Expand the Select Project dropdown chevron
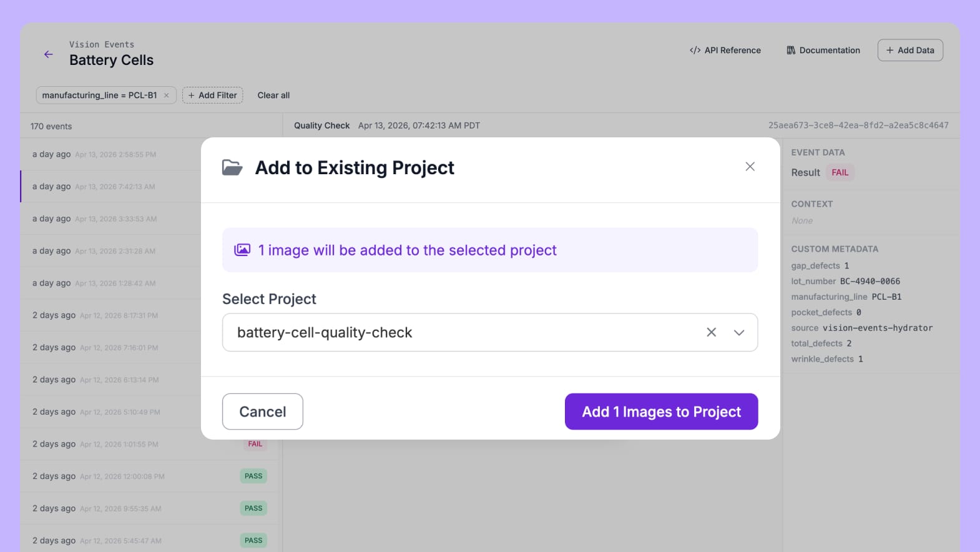Image resolution: width=980 pixels, height=552 pixels. click(x=739, y=332)
